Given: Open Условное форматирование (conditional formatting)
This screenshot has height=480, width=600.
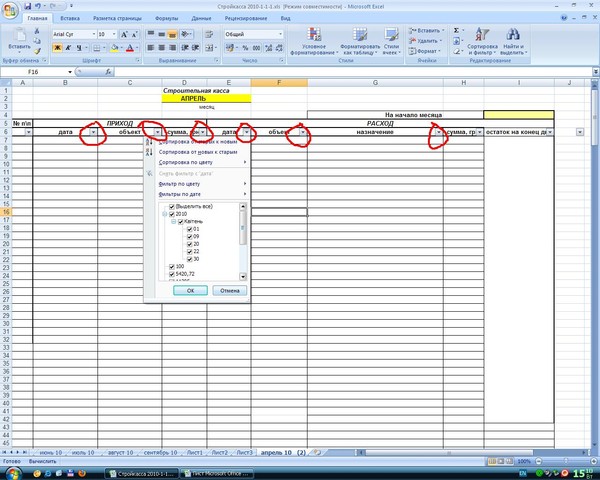Looking at the screenshot, I should (x=314, y=41).
